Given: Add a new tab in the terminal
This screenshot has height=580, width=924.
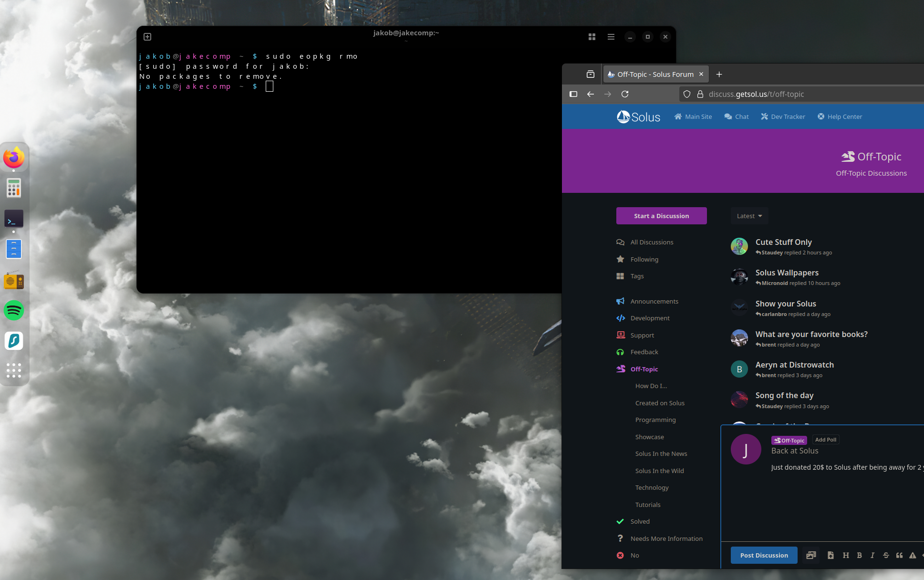Looking at the screenshot, I should [147, 37].
